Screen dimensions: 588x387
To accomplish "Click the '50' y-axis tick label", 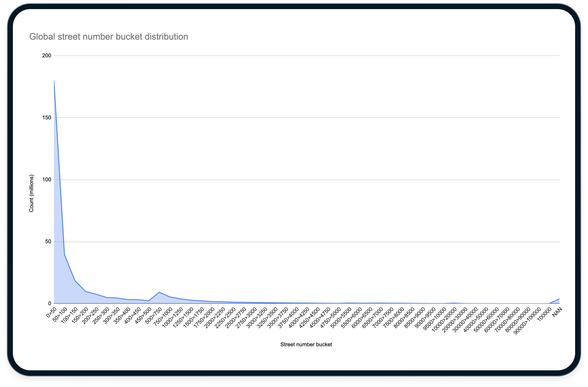I will (x=47, y=241).
